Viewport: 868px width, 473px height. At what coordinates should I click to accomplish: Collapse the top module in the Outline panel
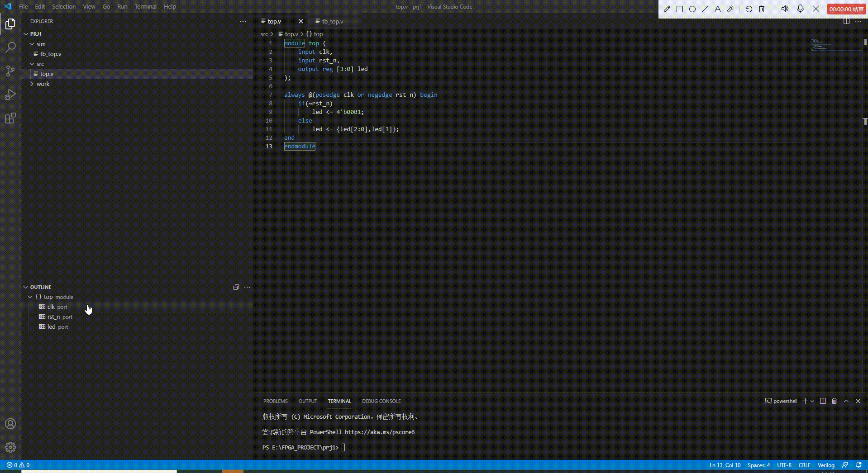(31, 297)
